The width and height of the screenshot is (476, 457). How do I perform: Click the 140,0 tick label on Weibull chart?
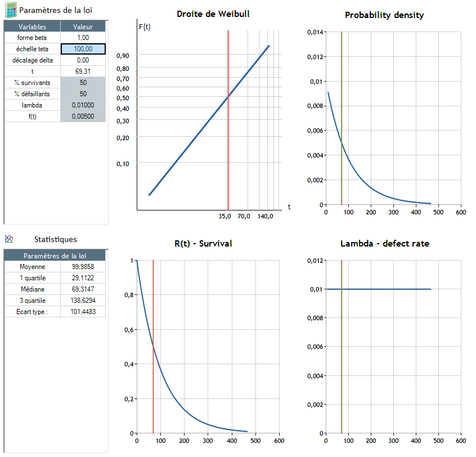pyautogui.click(x=266, y=216)
